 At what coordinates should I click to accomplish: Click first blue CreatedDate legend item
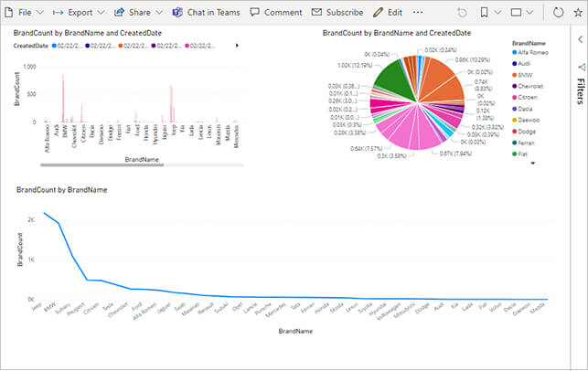pos(67,46)
